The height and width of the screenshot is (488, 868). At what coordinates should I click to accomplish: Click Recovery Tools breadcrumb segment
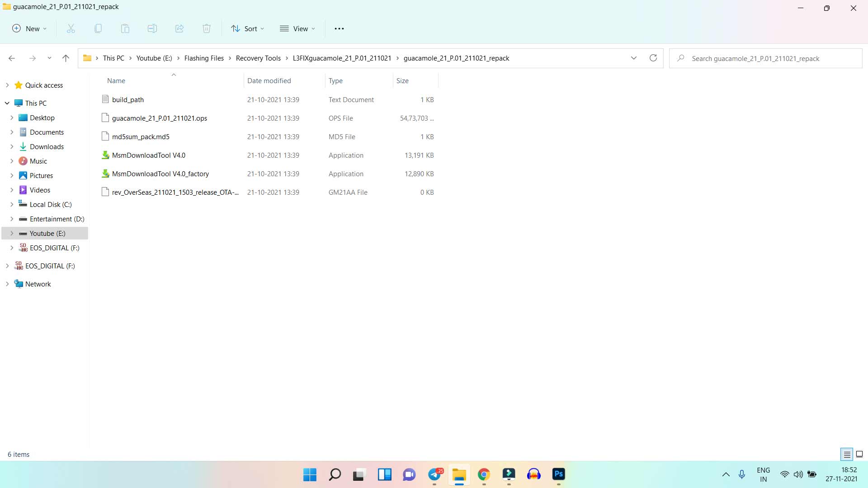258,58
